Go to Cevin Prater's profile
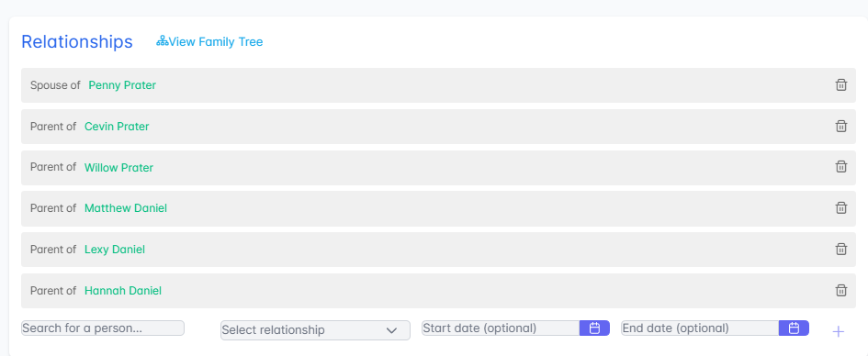 pyautogui.click(x=117, y=126)
